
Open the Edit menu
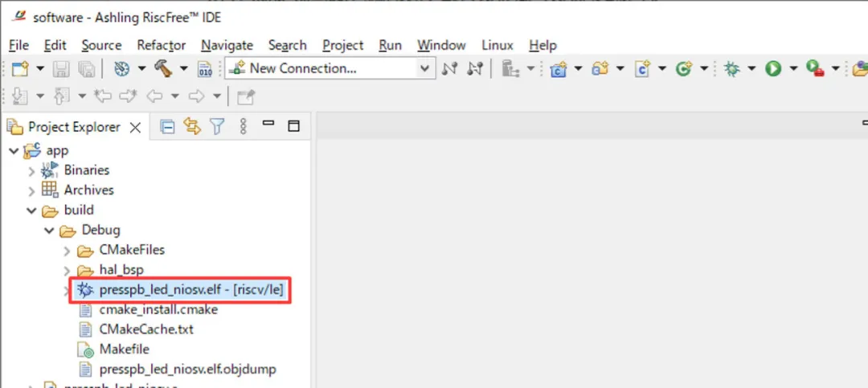point(55,45)
